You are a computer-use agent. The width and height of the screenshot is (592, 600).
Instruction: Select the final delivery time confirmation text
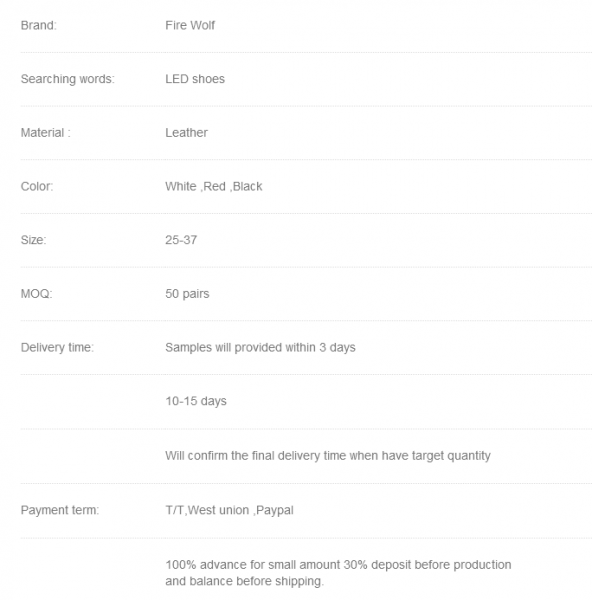point(328,456)
